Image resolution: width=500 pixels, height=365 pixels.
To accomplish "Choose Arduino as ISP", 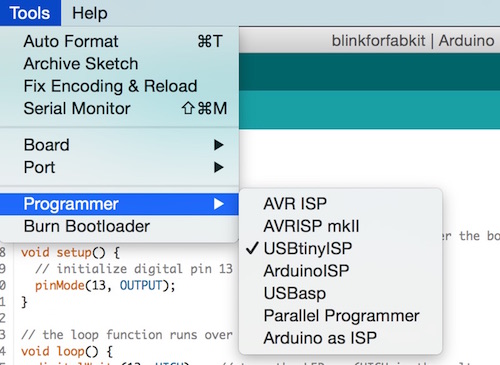I will click(341, 338).
